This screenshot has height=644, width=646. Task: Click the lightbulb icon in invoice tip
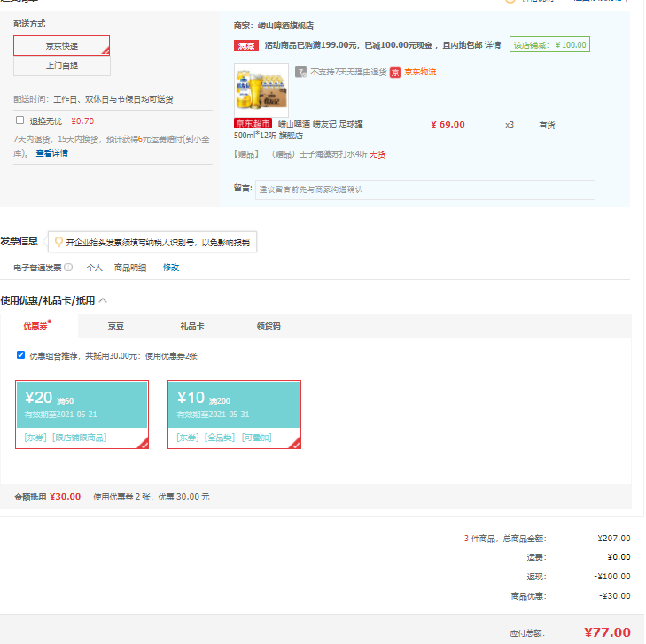pos(58,242)
